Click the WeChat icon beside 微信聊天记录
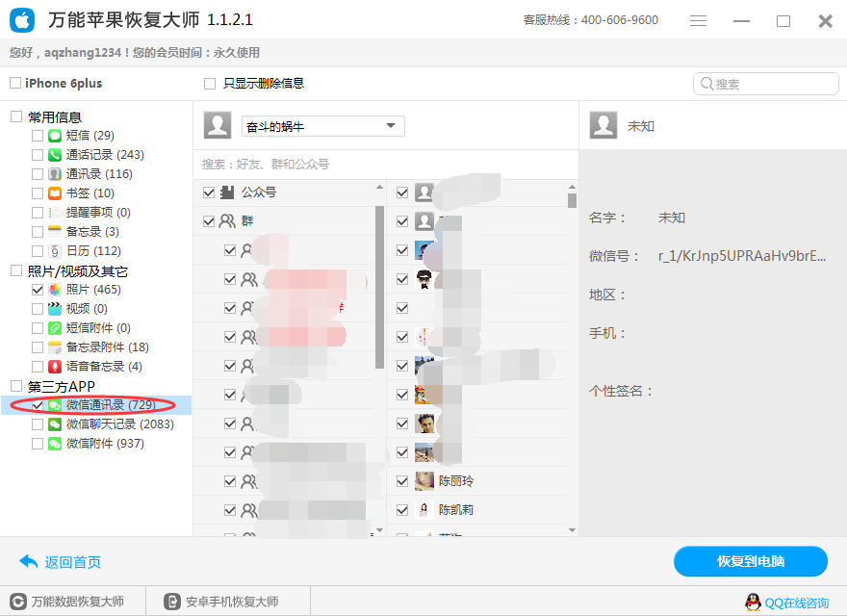The height and width of the screenshot is (616, 847). tap(55, 424)
